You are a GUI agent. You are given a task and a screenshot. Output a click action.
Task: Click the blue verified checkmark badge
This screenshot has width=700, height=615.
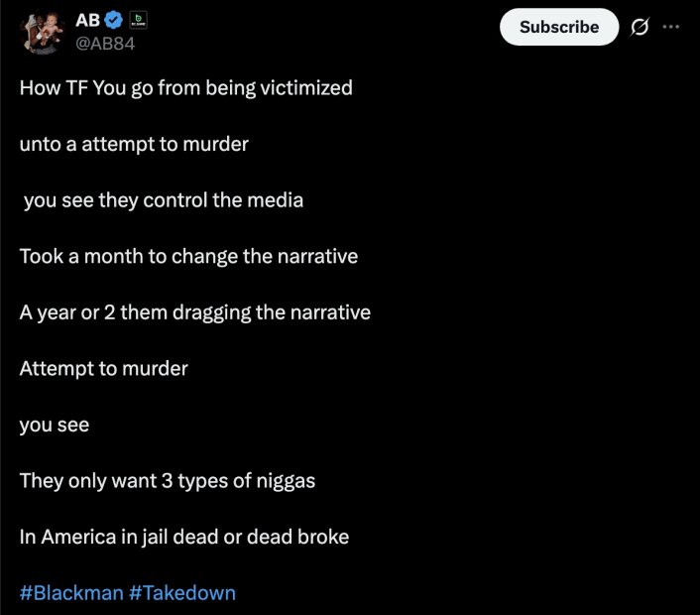click(113, 20)
